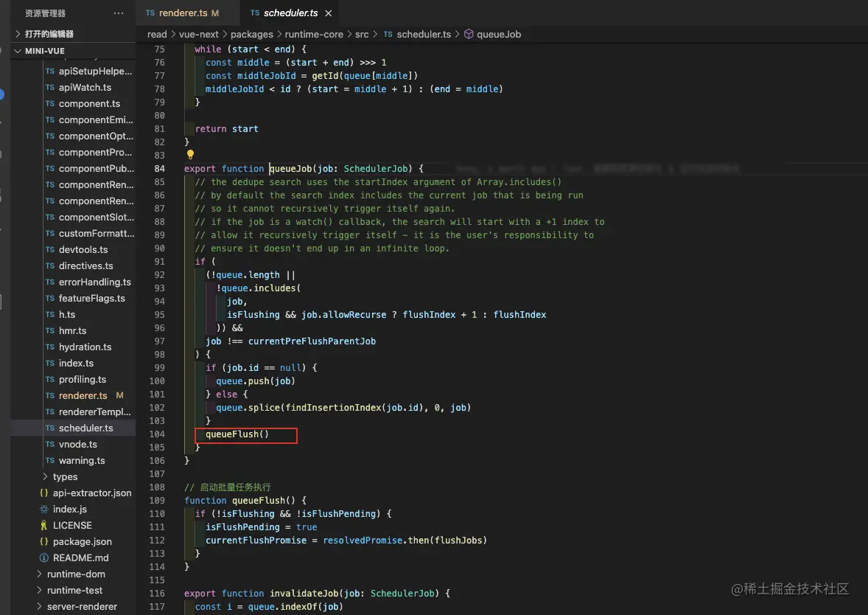Open hmr.ts file
Screen dimensions: 868x615
[72, 331]
